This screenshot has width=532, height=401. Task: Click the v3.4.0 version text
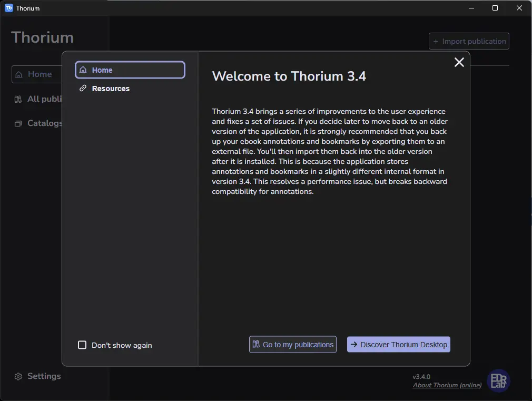point(421,377)
